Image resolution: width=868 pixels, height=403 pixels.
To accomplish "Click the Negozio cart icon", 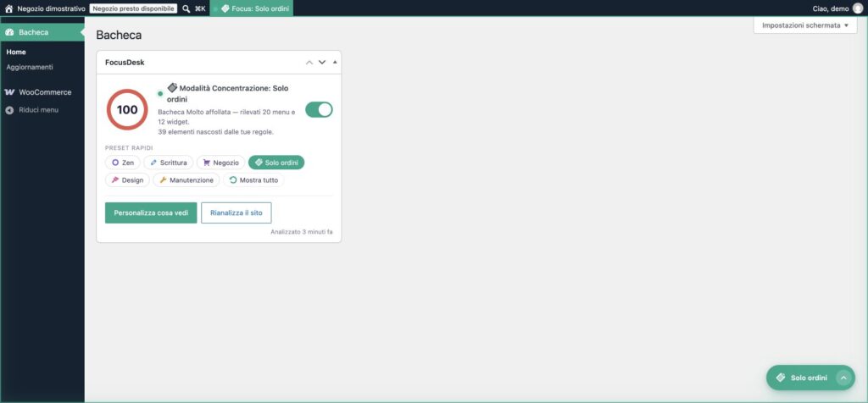I will pyautogui.click(x=207, y=163).
